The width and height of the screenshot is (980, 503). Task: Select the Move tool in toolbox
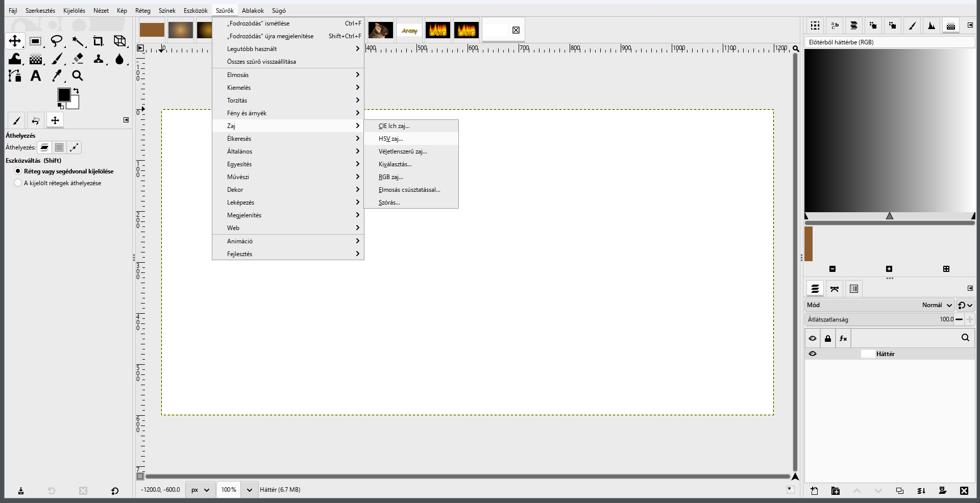(15, 41)
